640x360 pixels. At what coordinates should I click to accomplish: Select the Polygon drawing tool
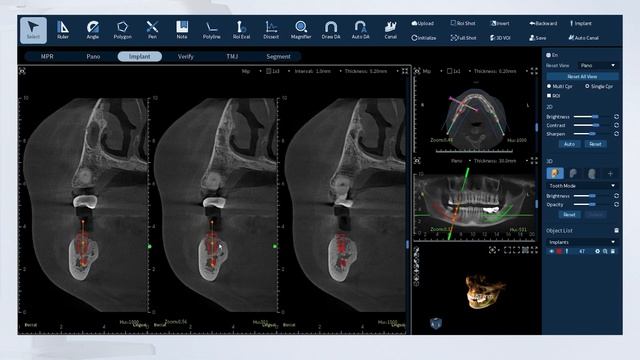click(x=122, y=30)
